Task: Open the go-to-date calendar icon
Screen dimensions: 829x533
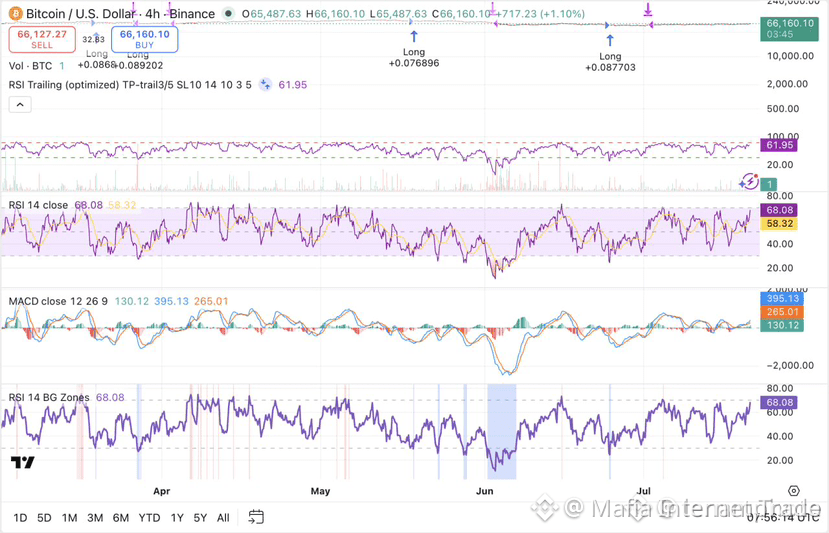Action: tap(256, 517)
